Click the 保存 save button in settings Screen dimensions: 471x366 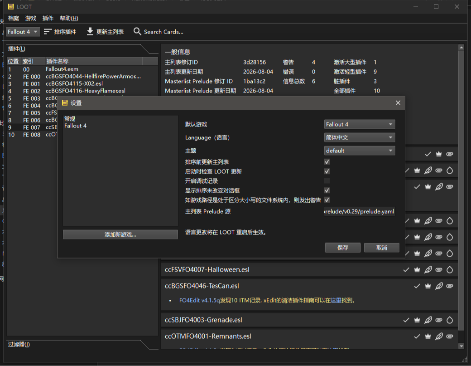tap(343, 248)
